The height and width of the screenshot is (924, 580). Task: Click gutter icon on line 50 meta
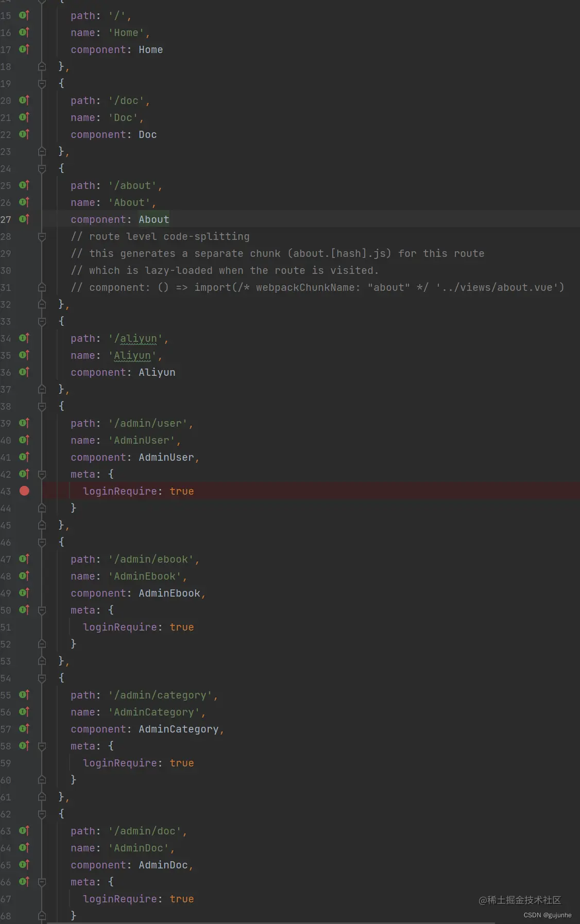click(x=24, y=610)
